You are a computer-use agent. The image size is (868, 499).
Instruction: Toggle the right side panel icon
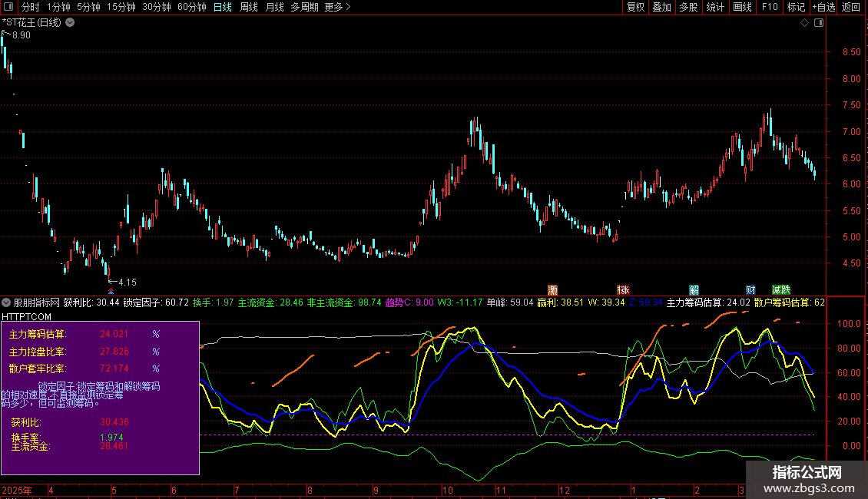(819, 23)
